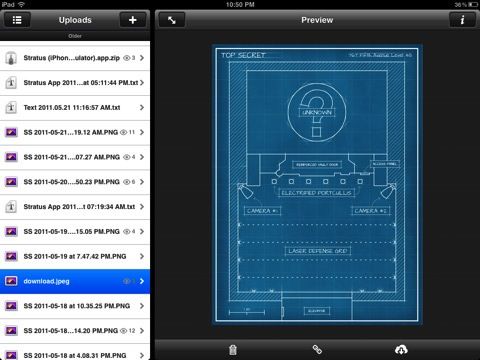
Task: Open chevron for SS 2011-05-19 at 7.47.42 PM
Action: coord(142,256)
